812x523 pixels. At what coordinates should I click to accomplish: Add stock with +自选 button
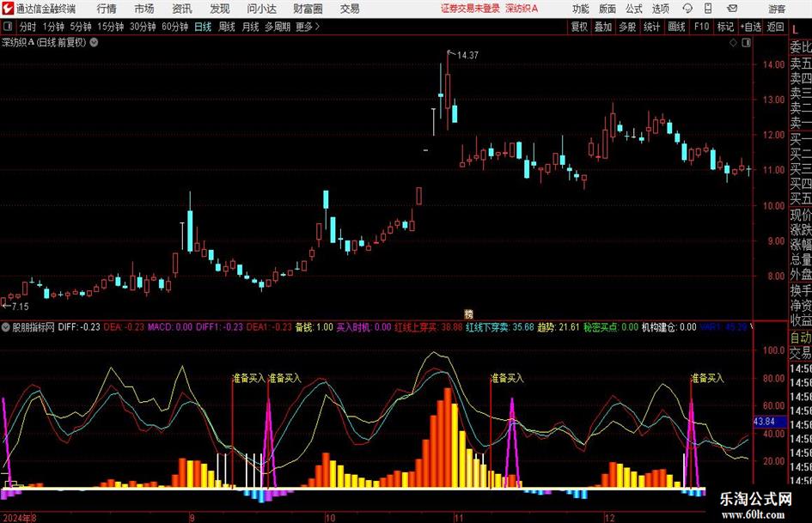point(750,27)
